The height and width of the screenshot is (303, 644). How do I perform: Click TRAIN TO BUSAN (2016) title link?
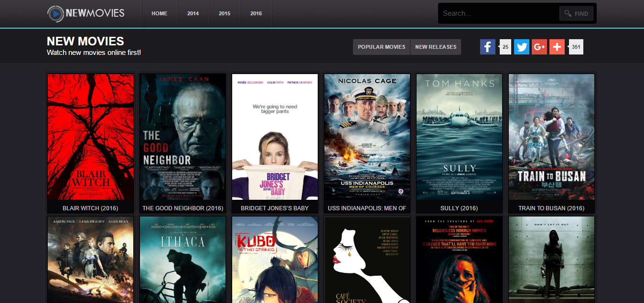[551, 208]
